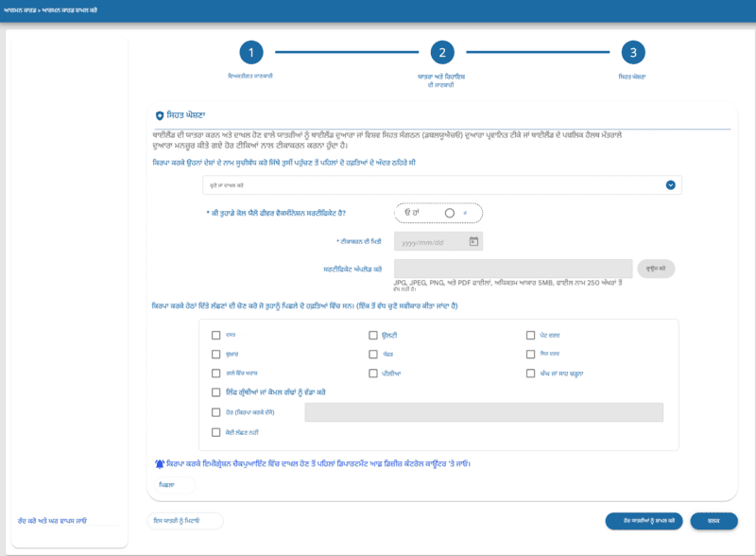756x556 pixels.
Task: Check the ਪੀਲੀਆ symptom checkbox
Action: (373, 374)
